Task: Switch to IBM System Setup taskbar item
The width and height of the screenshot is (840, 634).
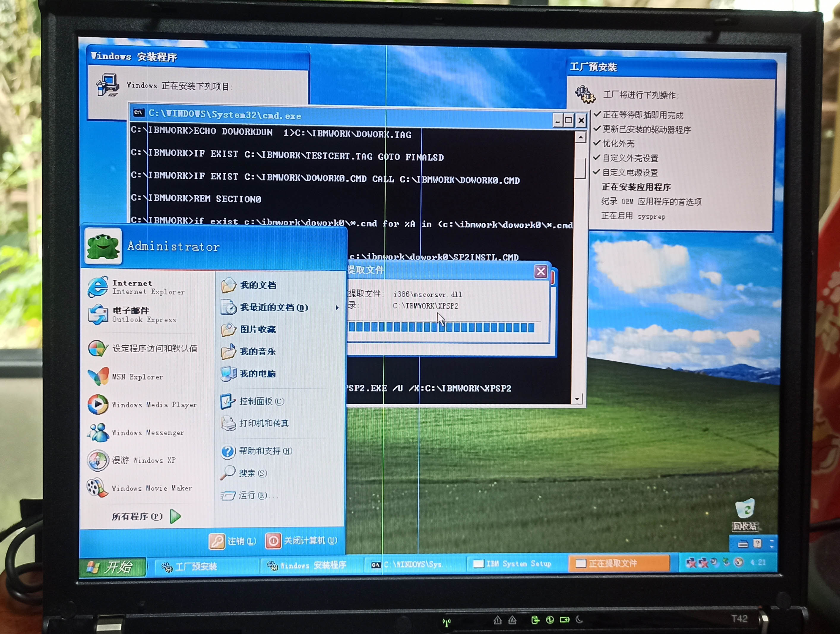Action: [516, 564]
